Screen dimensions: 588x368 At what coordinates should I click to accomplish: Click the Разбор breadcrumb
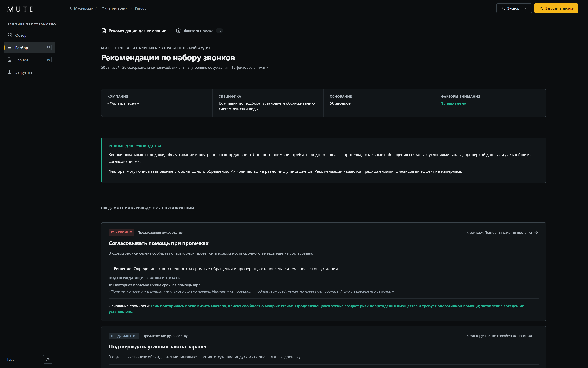[x=141, y=8]
